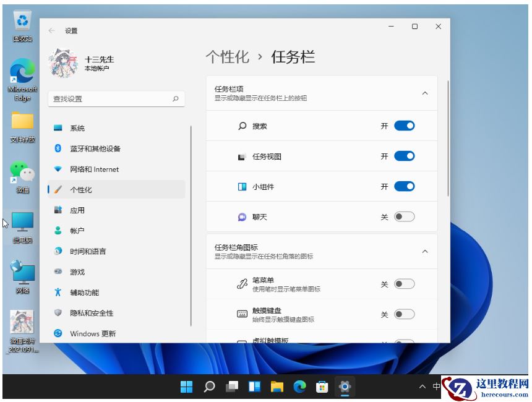Click the Search icon on the taskbar
The width and height of the screenshot is (532, 402).
pyautogui.click(x=208, y=387)
